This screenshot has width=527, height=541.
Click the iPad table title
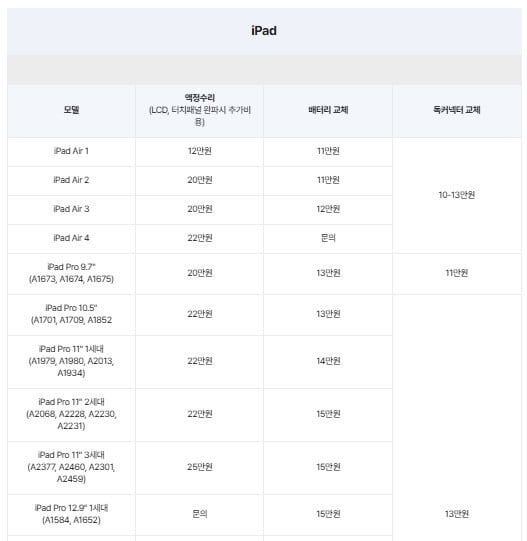coord(264,31)
